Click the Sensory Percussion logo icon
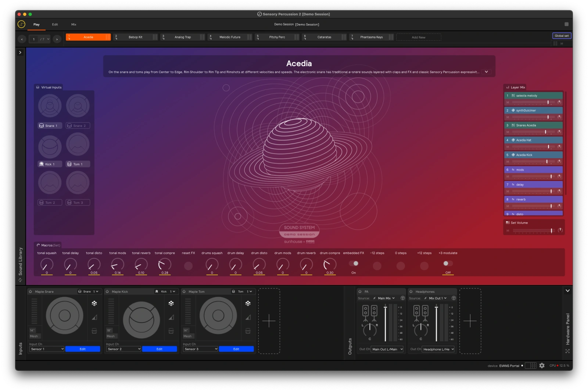Viewport: 588px width, 391px height. [x=21, y=24]
